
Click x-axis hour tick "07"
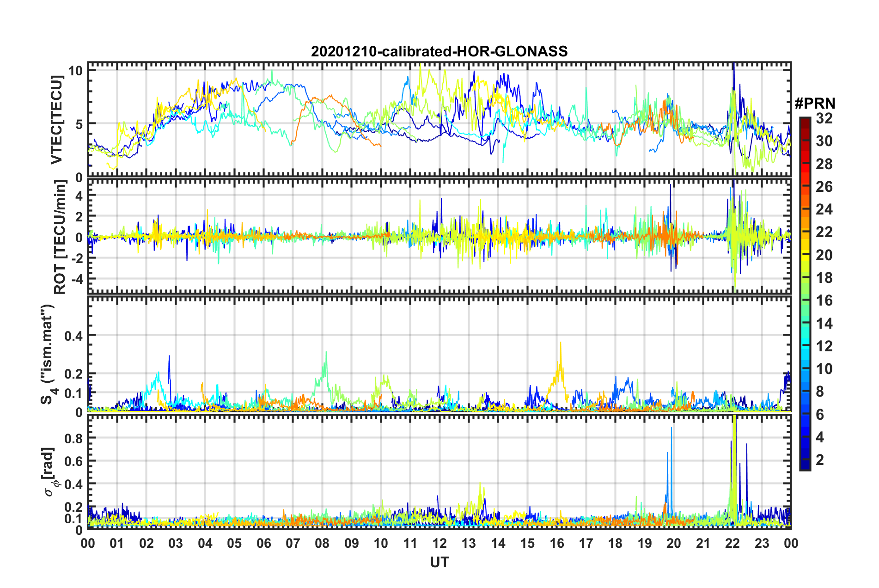(x=293, y=543)
